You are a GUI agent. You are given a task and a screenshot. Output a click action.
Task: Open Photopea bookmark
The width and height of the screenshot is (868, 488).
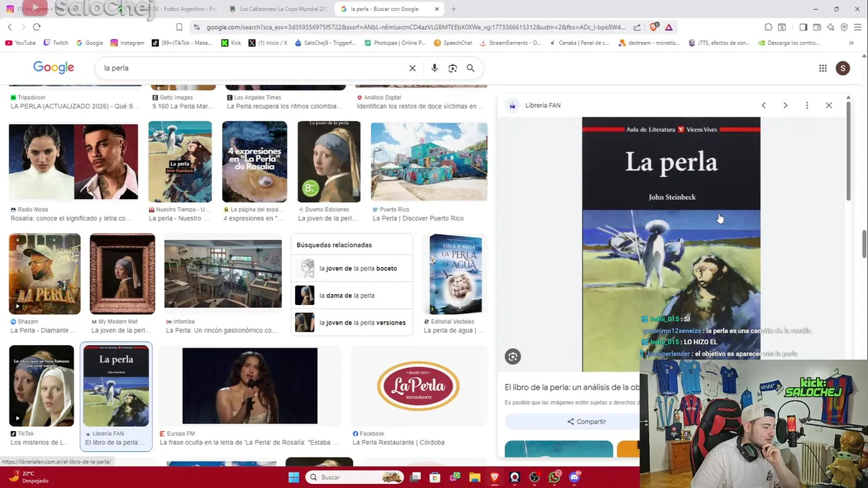click(395, 43)
